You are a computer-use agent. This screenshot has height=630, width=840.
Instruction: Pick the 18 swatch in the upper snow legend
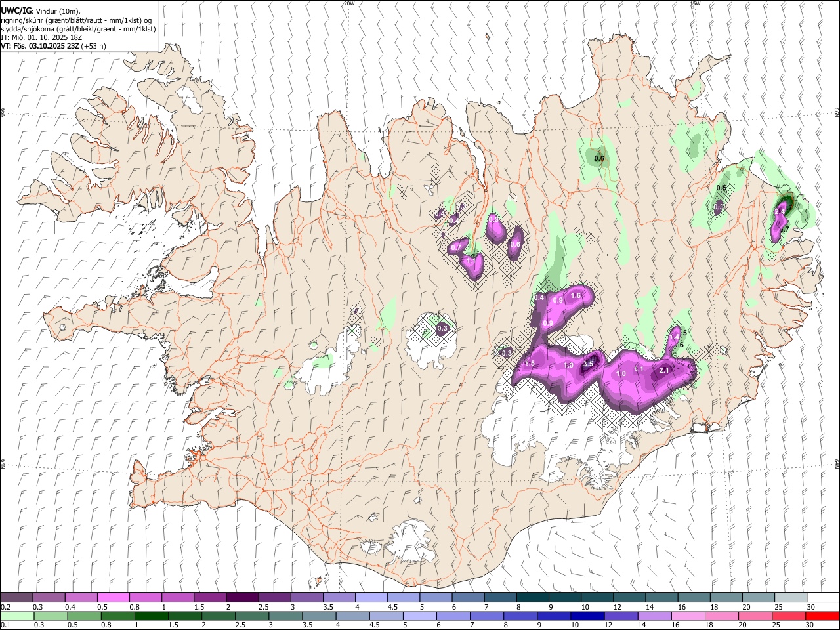tap(726, 597)
